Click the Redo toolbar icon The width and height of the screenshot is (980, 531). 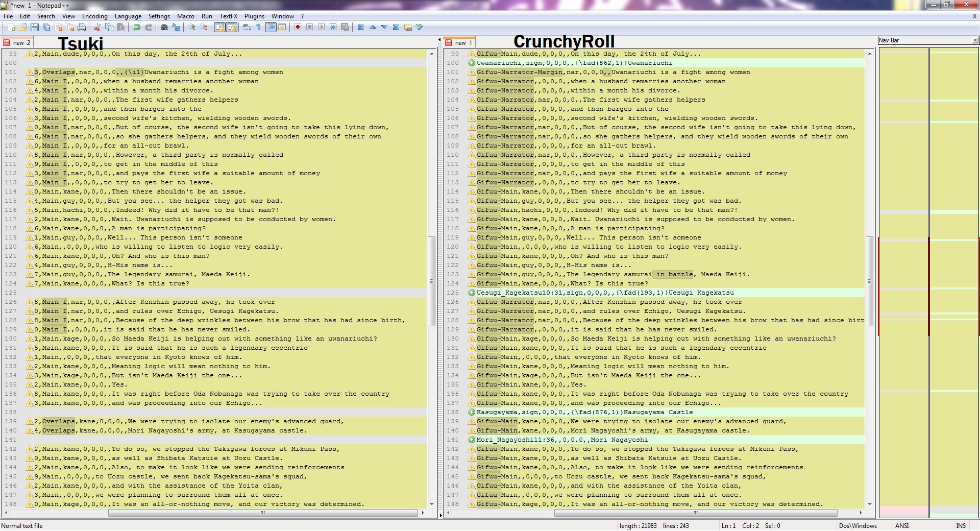pos(149,28)
